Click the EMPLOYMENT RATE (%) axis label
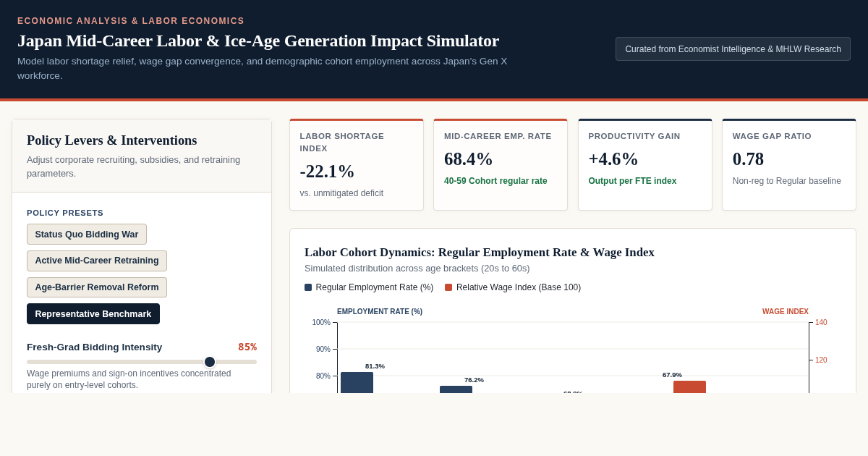Screen dimensions: 868x456 click(x=380, y=312)
